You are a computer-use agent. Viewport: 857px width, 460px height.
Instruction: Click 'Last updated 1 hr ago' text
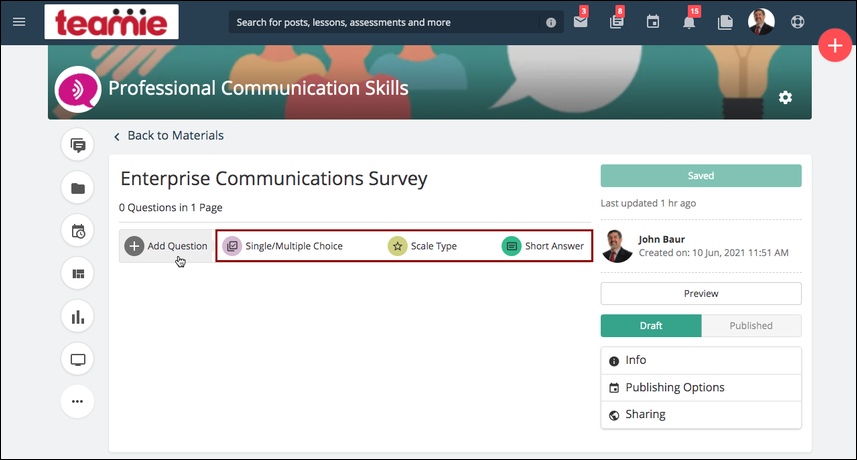648,203
